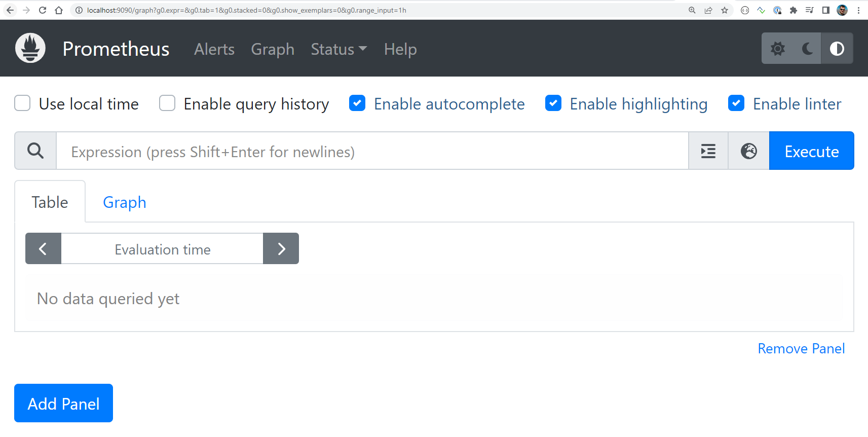Check Enable query history
Image resolution: width=868 pixels, height=437 pixels.
[167, 103]
